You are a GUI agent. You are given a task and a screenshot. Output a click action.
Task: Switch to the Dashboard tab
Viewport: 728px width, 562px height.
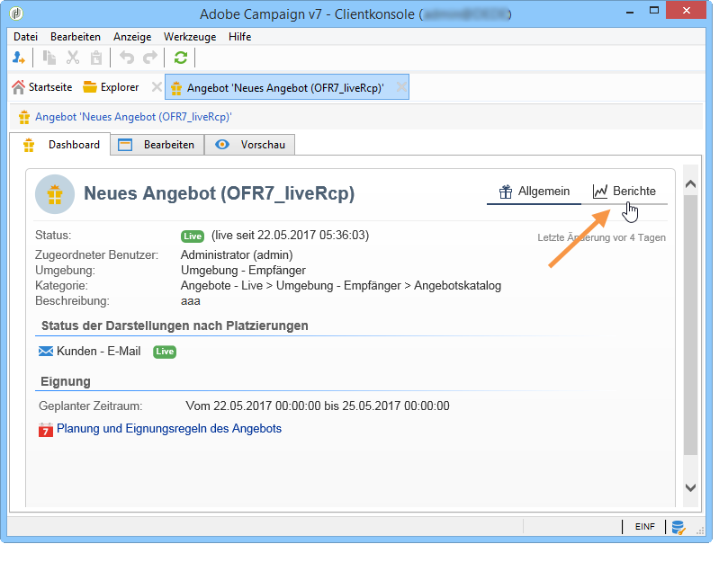[x=60, y=145]
